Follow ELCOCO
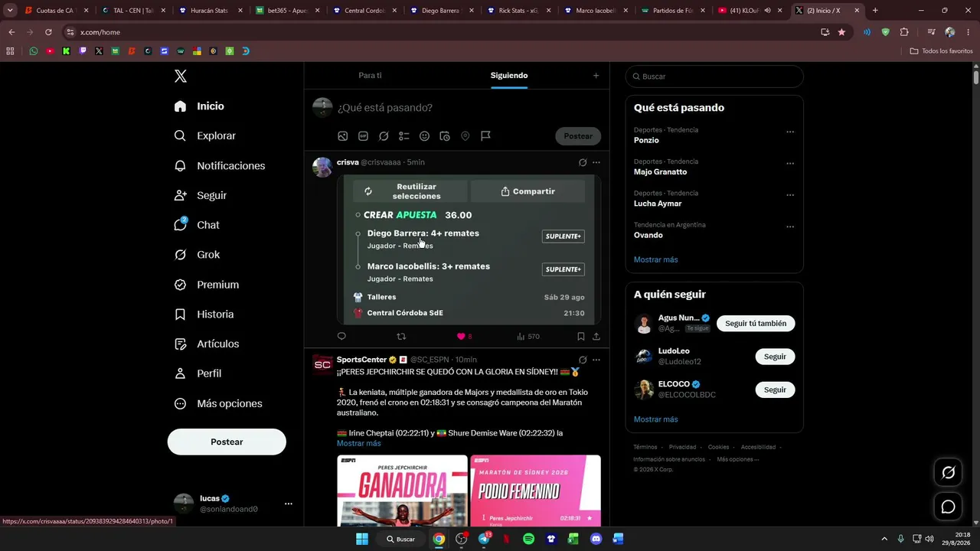Viewport: 980px width, 551px height. tap(775, 390)
